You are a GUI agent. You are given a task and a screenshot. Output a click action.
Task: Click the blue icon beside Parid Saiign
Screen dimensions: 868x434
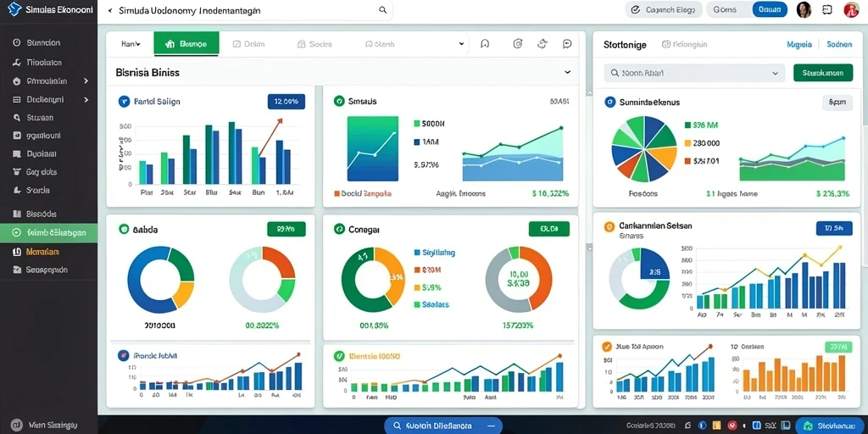click(124, 102)
